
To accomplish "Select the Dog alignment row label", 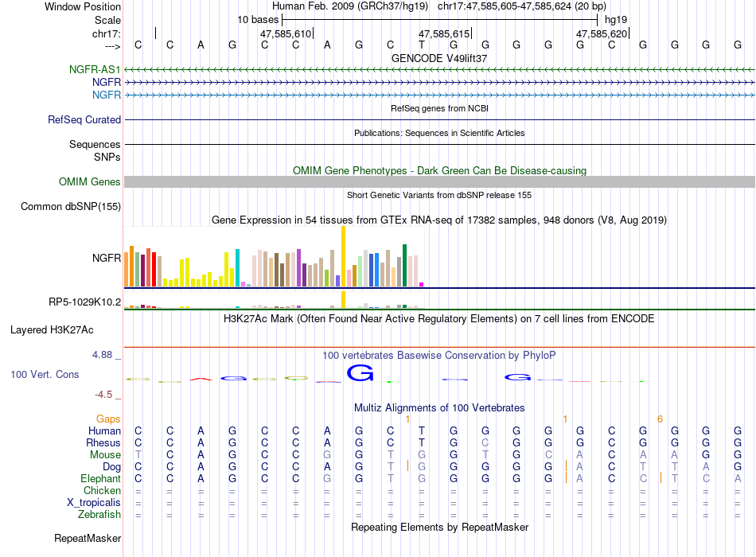I will pyautogui.click(x=111, y=467).
